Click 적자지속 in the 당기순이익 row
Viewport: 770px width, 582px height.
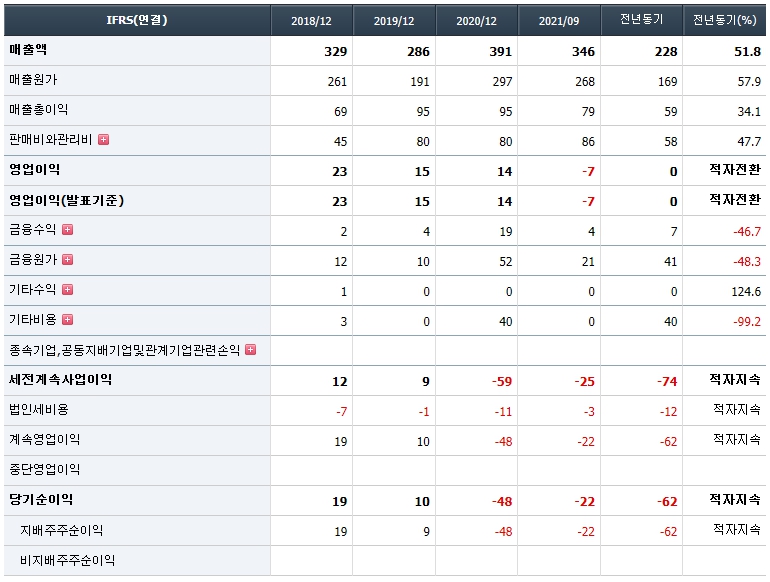click(x=735, y=500)
